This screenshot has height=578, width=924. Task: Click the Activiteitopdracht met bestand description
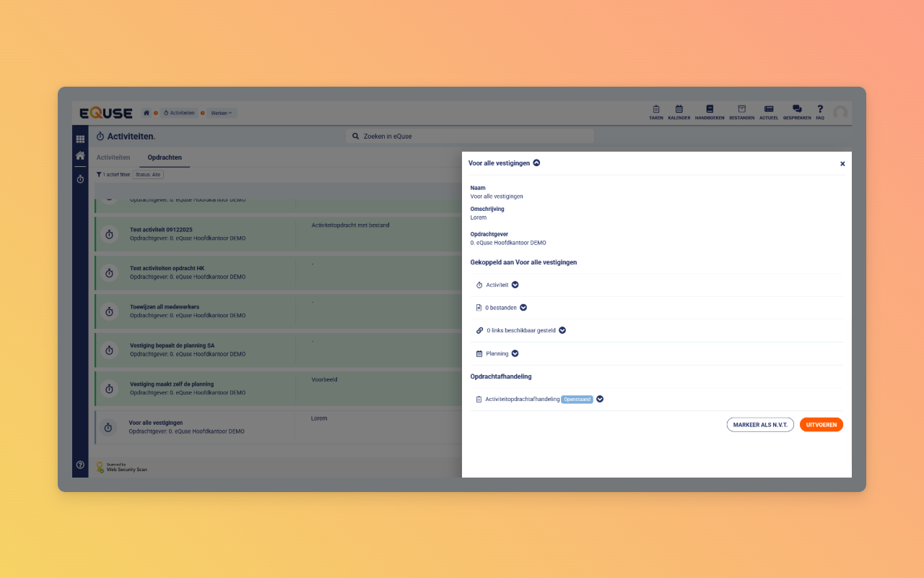350,225
